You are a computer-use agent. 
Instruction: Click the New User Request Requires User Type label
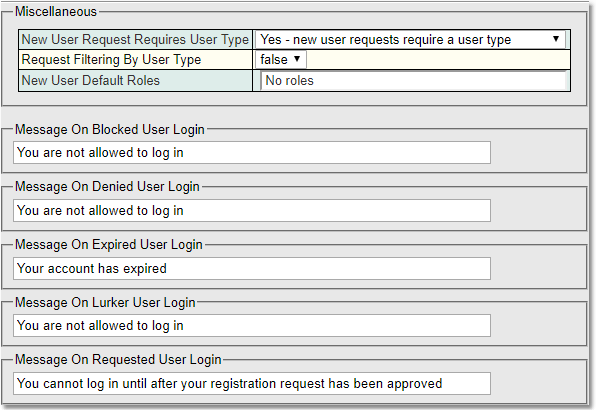click(135, 40)
